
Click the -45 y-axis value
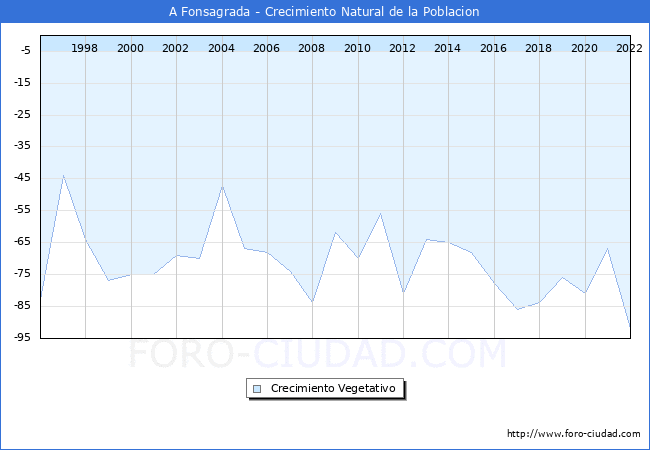[x=22, y=178]
